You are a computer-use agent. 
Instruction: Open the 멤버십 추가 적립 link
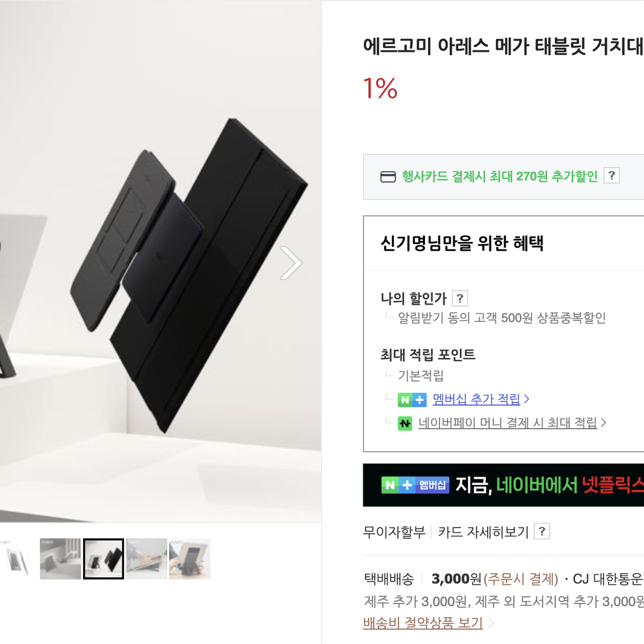[x=477, y=399]
